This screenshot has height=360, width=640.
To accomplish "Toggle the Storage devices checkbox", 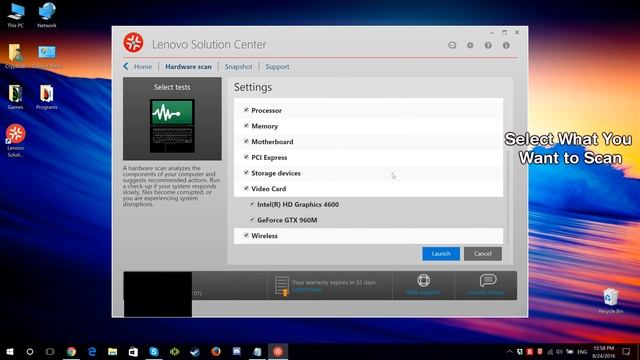I will coord(246,173).
